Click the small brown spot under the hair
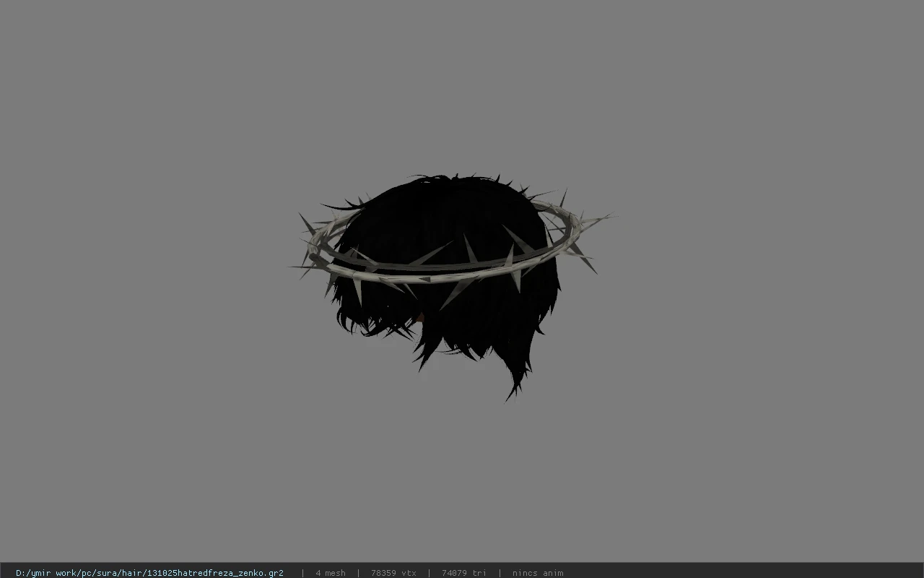Screen dimensions: 924x578 coord(420,316)
